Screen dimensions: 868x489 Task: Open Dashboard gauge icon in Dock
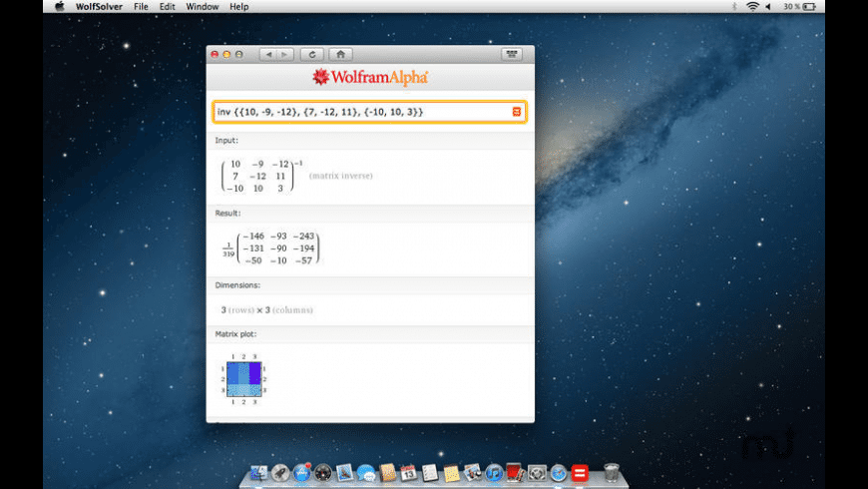tap(322, 473)
